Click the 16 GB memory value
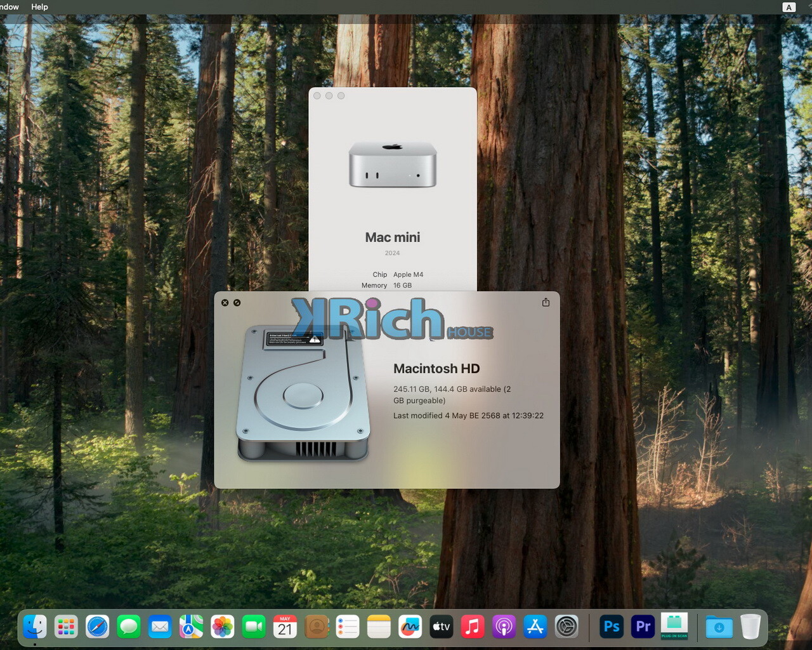The width and height of the screenshot is (812, 650). click(402, 286)
